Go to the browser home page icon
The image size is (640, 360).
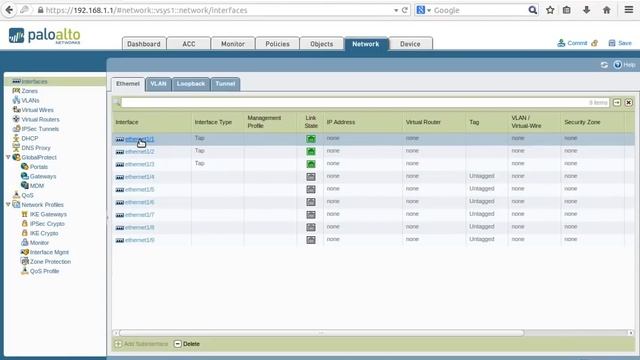(x=607, y=10)
